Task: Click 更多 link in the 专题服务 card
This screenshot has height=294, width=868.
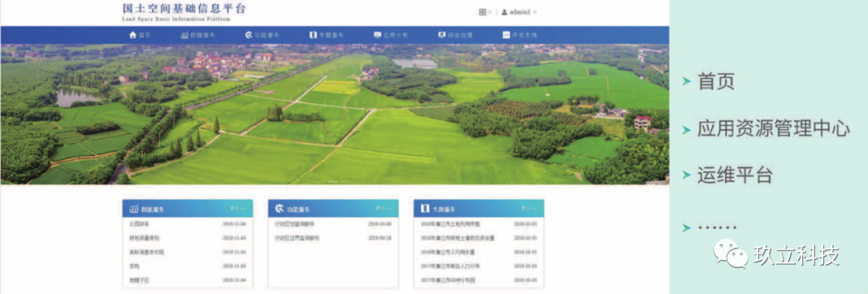Action: pos(529,209)
